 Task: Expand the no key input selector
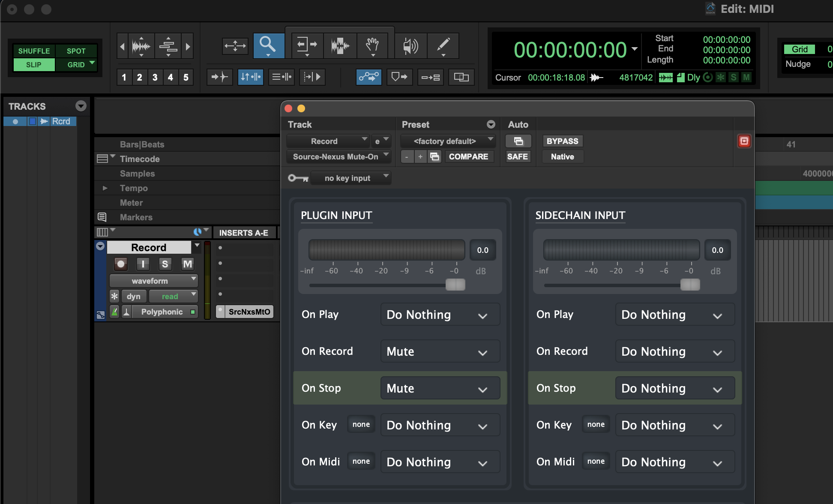(351, 178)
